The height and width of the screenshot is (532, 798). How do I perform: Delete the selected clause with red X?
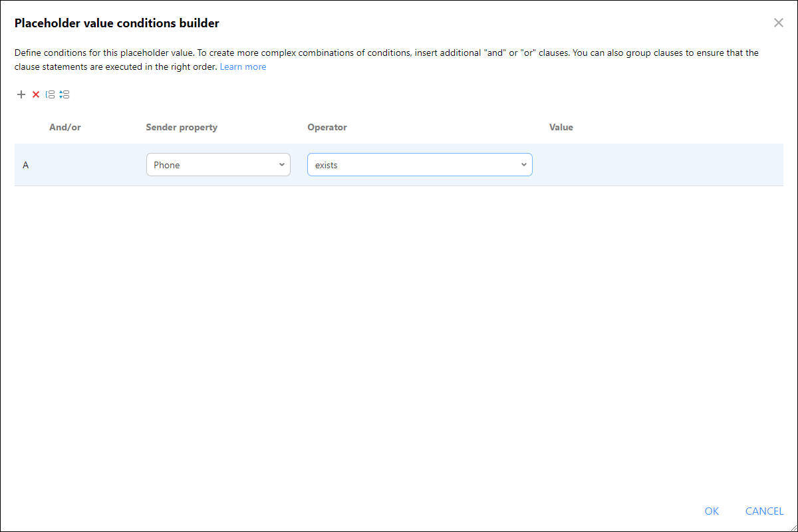(x=36, y=94)
